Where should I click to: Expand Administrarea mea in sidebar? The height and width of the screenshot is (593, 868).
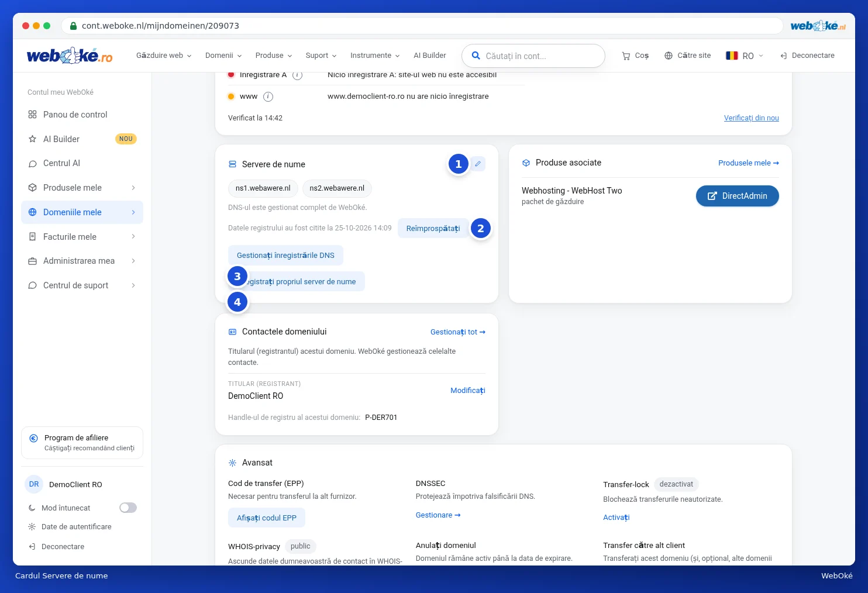pyautogui.click(x=82, y=261)
